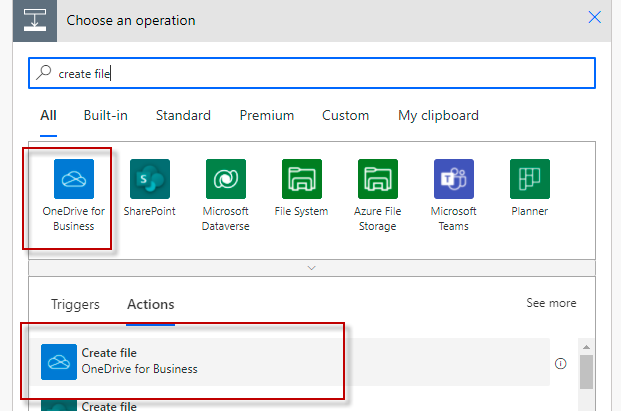
Task: Switch to the Triggers tab
Action: [75, 304]
